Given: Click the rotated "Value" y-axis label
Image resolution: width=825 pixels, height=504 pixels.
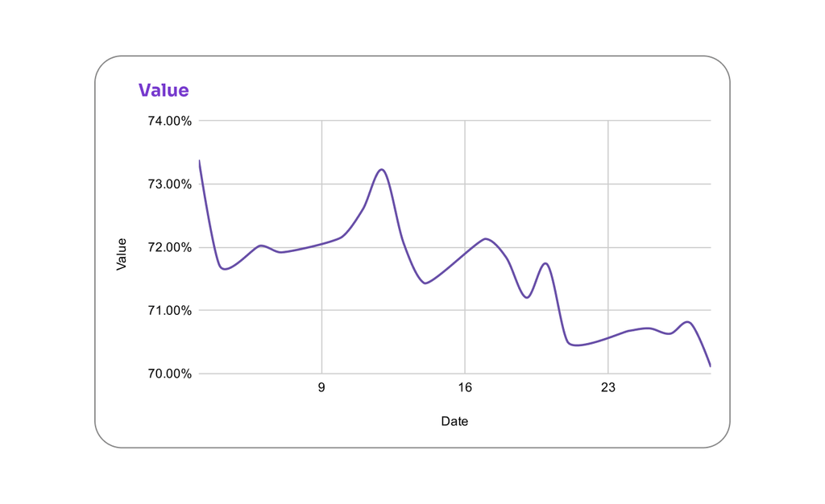Looking at the screenshot, I should [122, 254].
